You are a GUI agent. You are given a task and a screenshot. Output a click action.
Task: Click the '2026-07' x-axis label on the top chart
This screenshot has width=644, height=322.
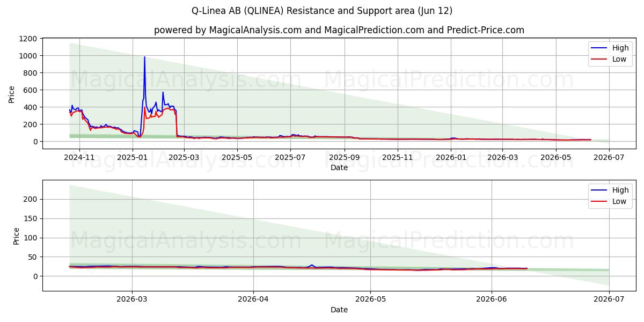point(609,158)
